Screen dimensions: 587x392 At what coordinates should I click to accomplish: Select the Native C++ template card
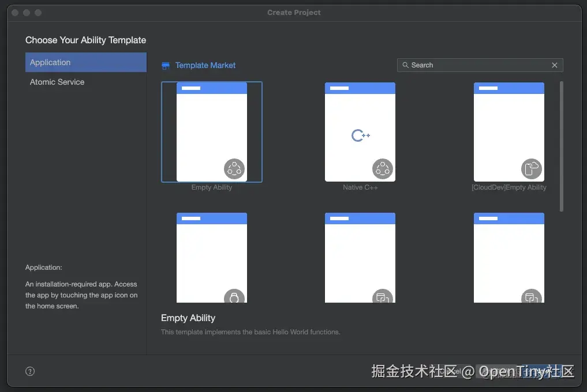click(x=360, y=131)
